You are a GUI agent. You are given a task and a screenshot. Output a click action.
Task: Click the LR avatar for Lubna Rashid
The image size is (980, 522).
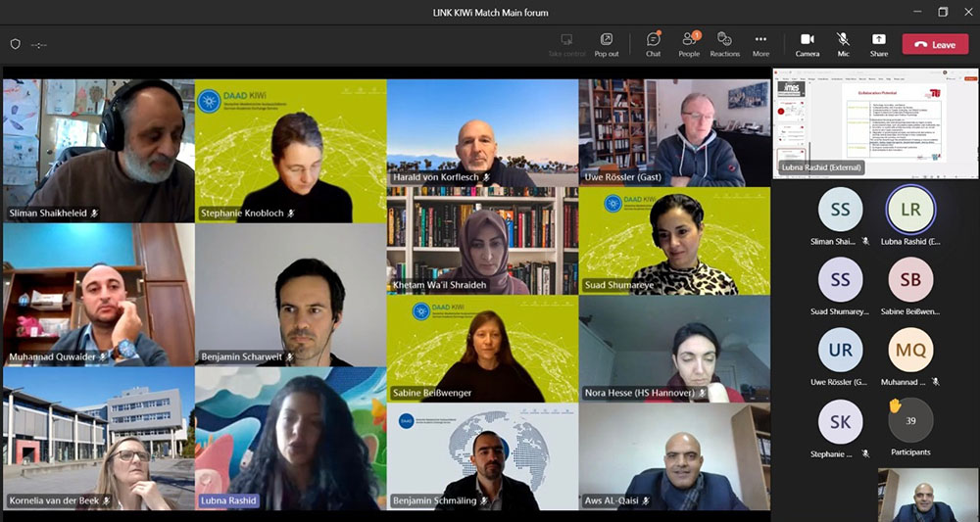tap(910, 210)
